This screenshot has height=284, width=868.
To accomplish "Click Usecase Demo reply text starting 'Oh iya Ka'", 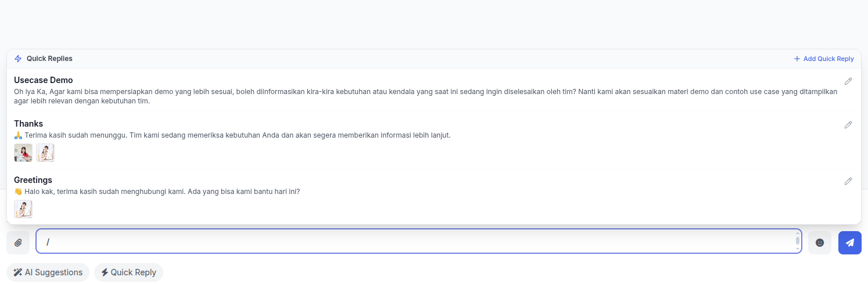I will pyautogui.click(x=426, y=96).
